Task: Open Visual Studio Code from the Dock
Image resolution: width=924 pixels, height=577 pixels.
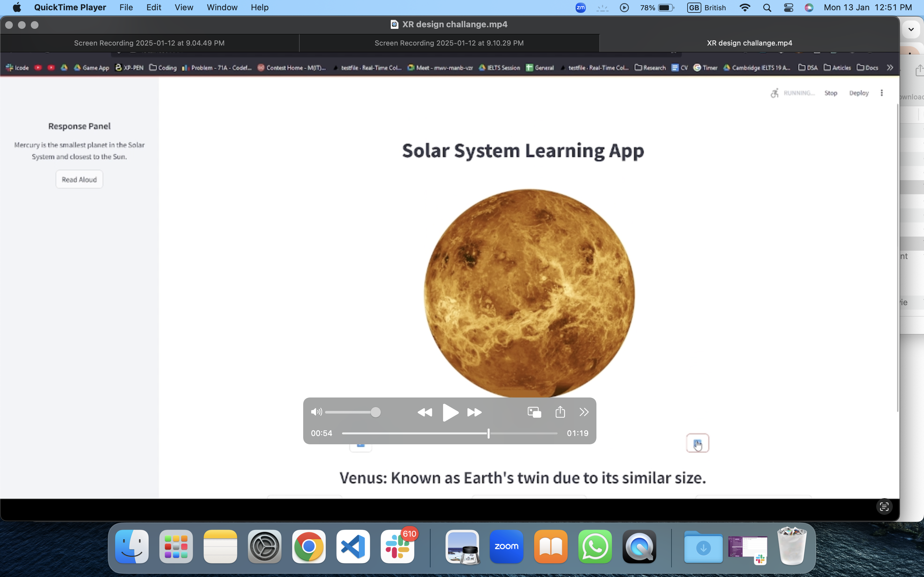Action: [x=353, y=547]
